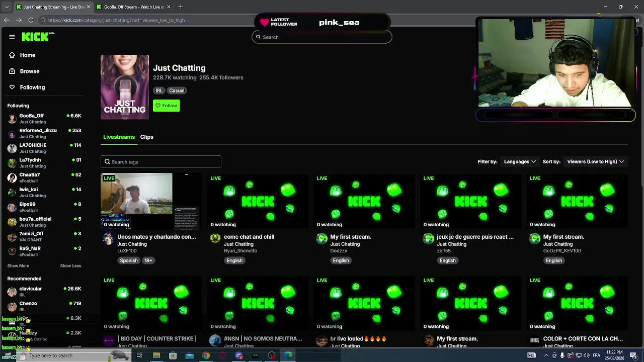Click GoDzPR_KEV100 streamer avatar
Viewport: 644px width, 362px height.
(535, 238)
